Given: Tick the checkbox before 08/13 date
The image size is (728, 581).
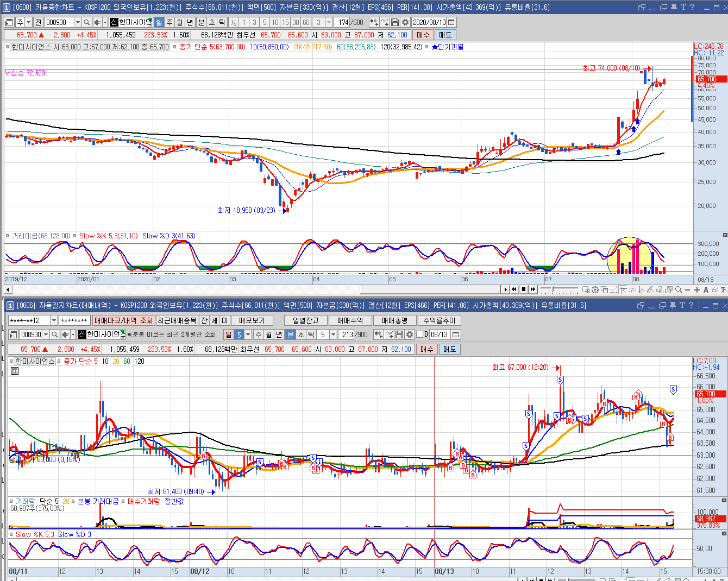Looking at the screenshot, I should 419,334.
